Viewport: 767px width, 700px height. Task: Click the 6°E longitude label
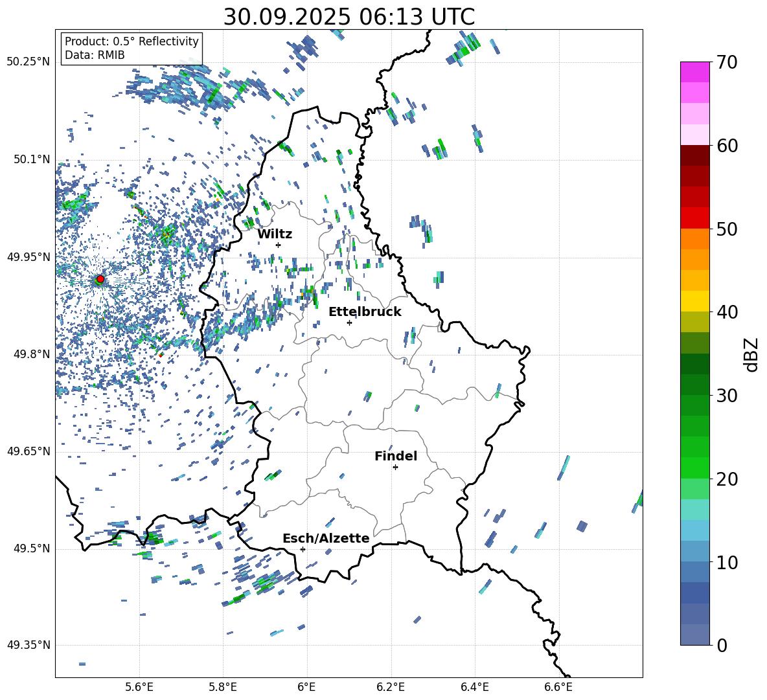[306, 687]
